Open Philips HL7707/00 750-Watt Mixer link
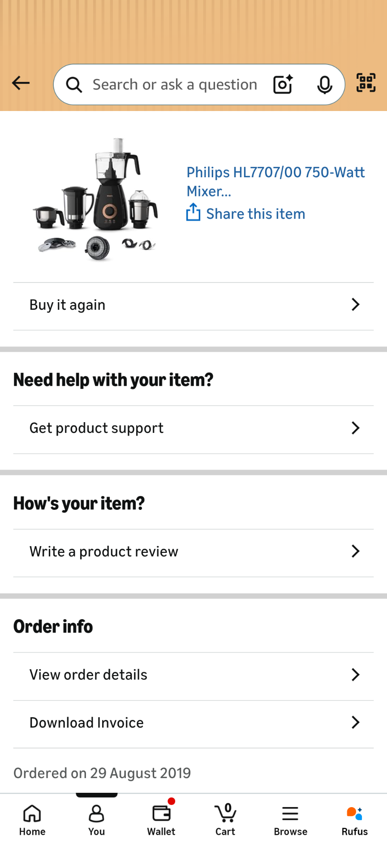 (275, 182)
